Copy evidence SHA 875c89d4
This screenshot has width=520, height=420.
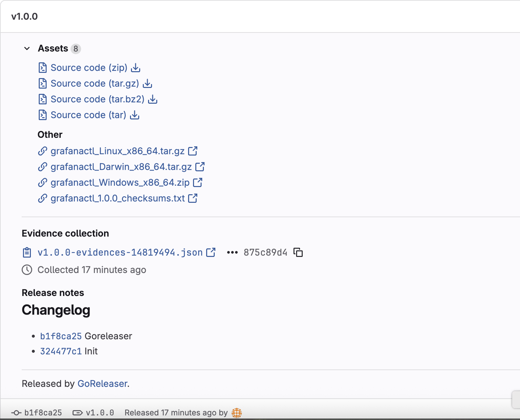(298, 252)
